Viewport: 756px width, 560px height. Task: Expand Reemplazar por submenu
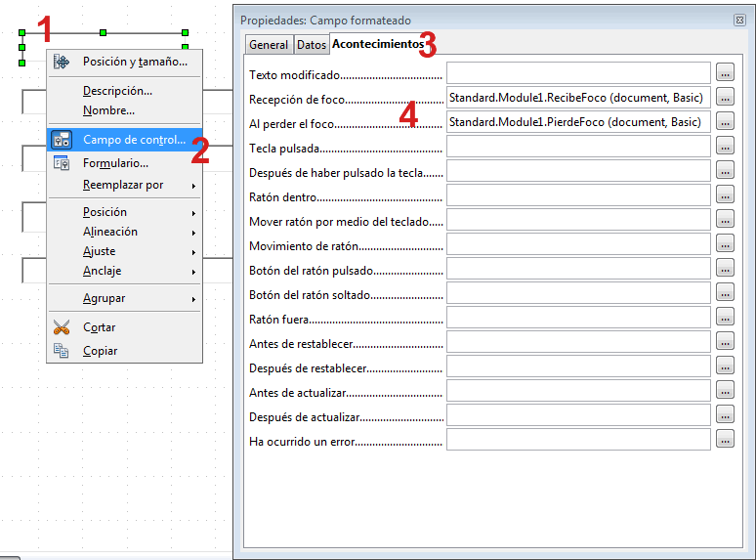[124, 185]
